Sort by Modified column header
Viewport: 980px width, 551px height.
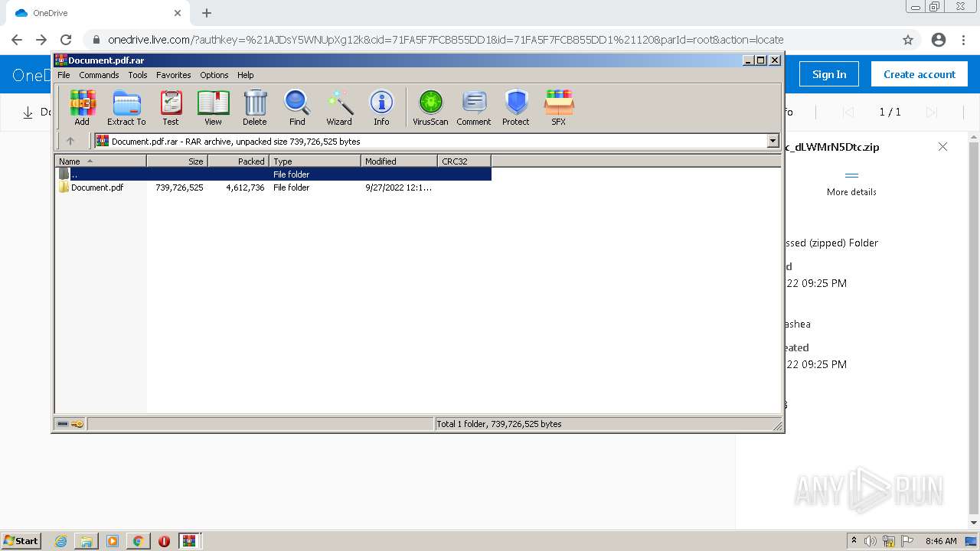point(399,161)
